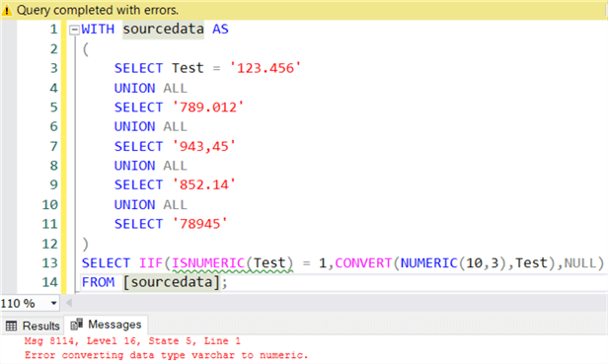This screenshot has height=364, width=608.
Task: Click the string '852.14' on line 9
Action: (204, 184)
